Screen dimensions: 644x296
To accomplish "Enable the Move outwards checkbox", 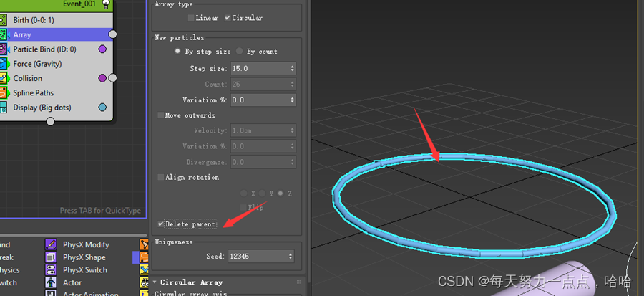I will click(x=161, y=115).
